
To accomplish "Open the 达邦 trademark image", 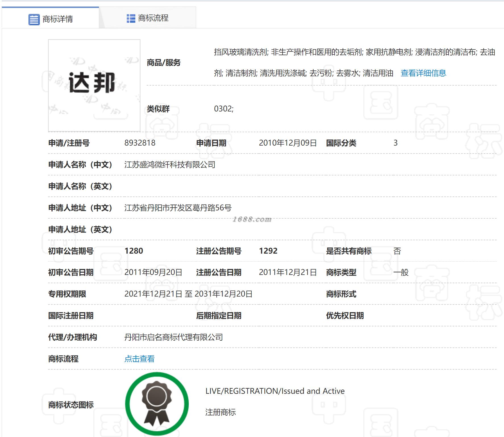I will (94, 85).
